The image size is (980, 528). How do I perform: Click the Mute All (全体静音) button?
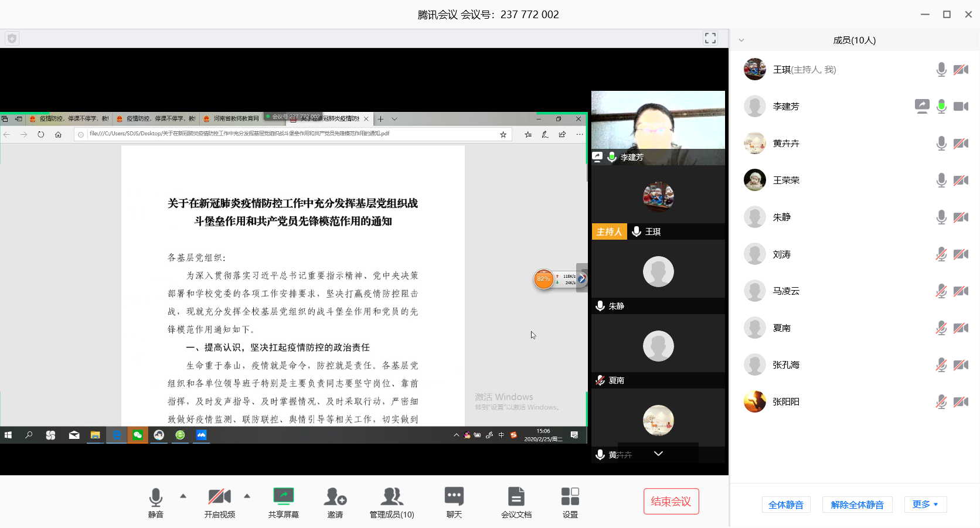[786, 505]
